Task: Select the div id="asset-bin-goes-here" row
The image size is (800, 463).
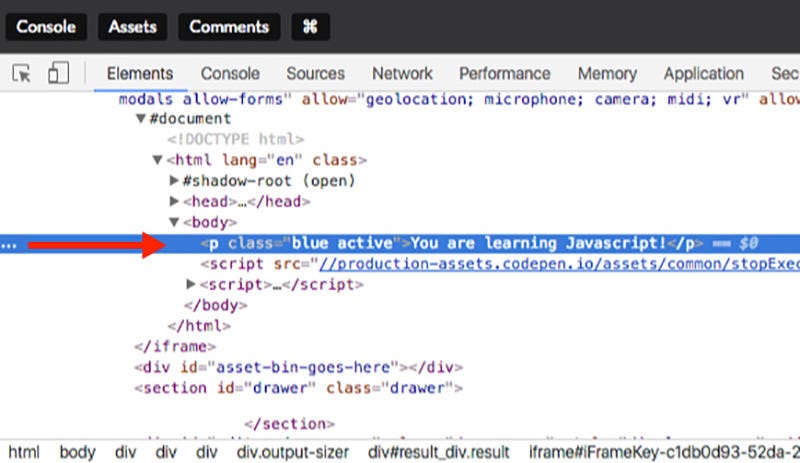Action: coord(298,367)
